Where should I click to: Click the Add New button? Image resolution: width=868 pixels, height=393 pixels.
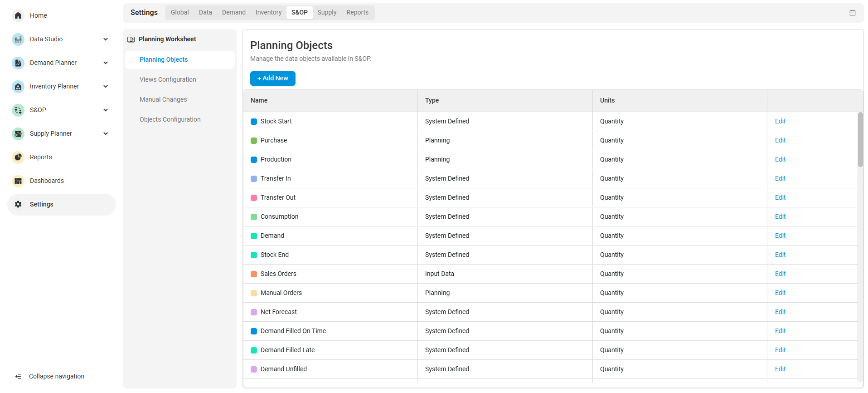tap(272, 79)
